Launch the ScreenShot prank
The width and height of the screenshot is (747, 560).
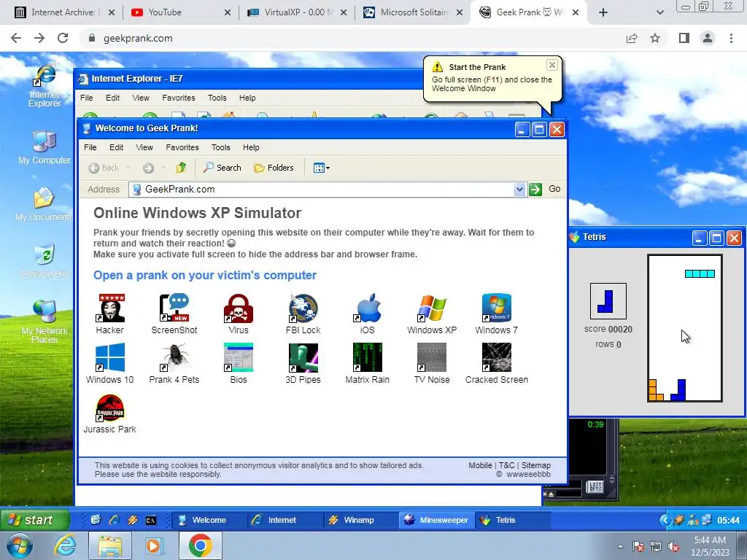pyautogui.click(x=174, y=308)
